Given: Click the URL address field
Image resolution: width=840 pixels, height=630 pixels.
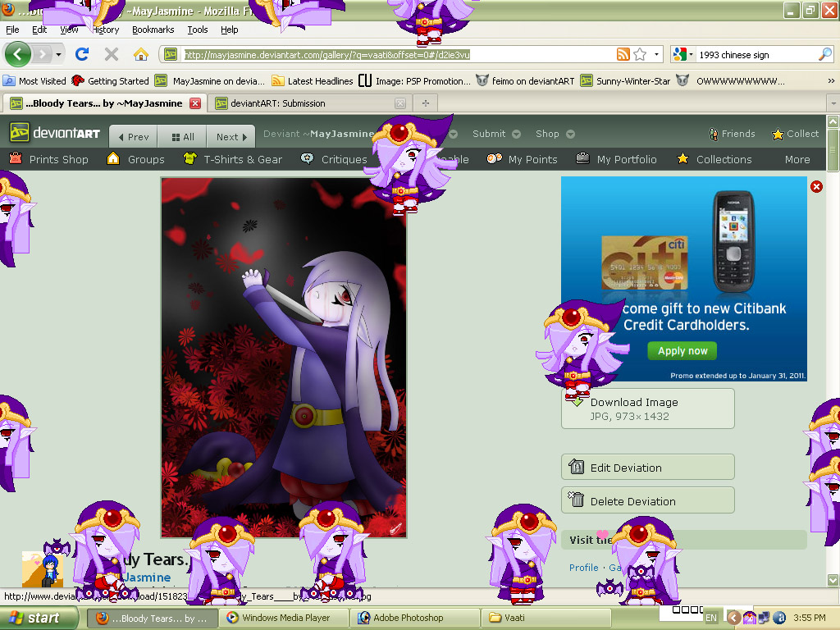Looking at the screenshot, I should 398,55.
